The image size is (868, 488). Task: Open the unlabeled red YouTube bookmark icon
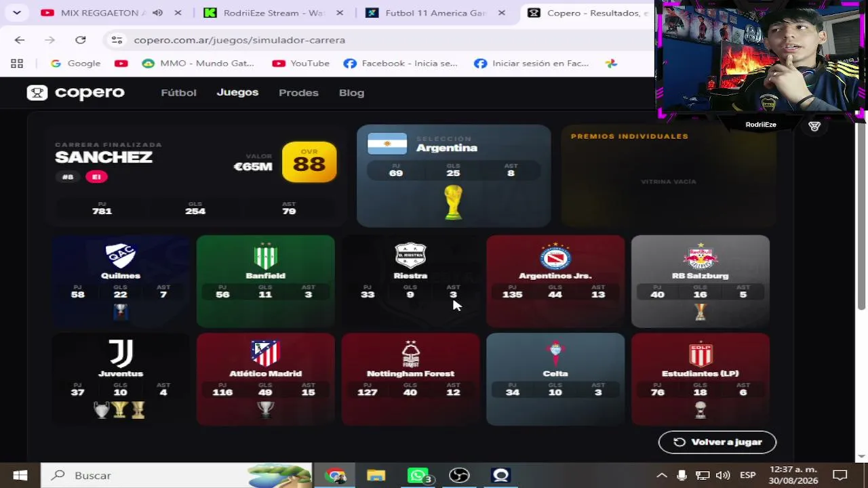pyautogui.click(x=121, y=63)
